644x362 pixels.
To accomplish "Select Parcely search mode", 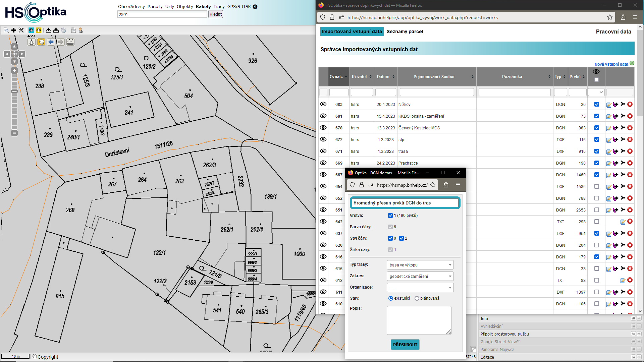I will [155, 6].
